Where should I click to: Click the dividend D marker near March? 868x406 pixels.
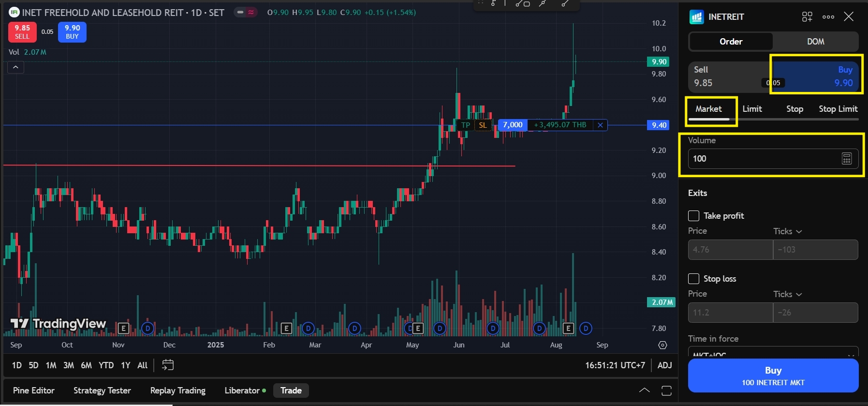308,329
